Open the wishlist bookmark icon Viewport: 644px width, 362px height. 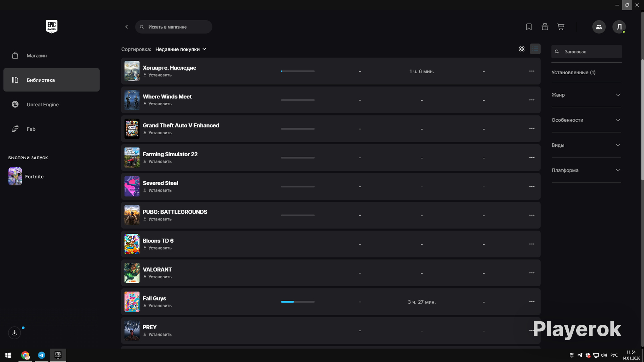click(529, 27)
